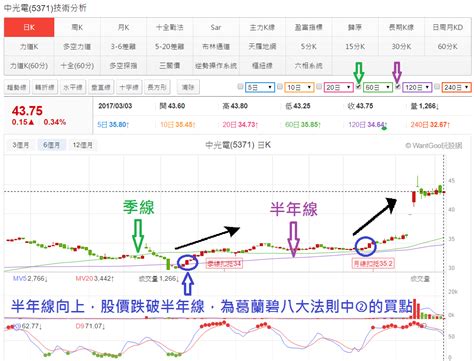This screenshot has width=474, height=361.
Task: Enable the 20日 moving average checkbox
Action: tap(319, 87)
